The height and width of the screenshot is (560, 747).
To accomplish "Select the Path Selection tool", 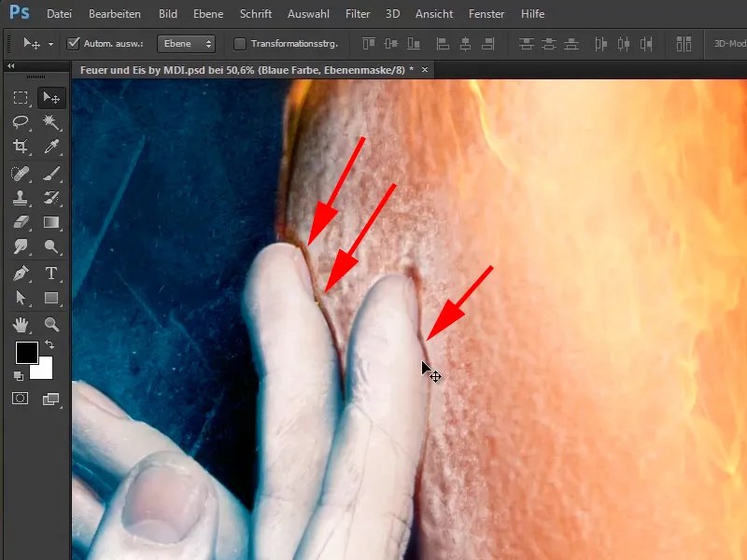I will (20, 298).
